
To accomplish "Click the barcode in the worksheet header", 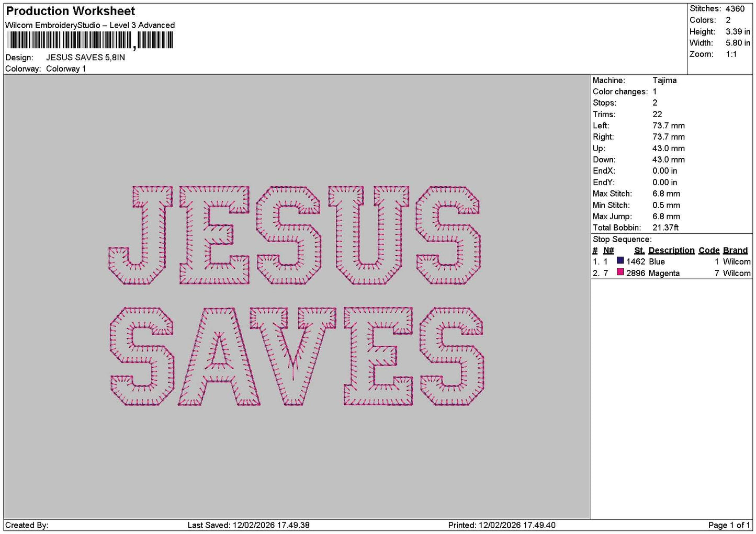I will click(x=89, y=40).
